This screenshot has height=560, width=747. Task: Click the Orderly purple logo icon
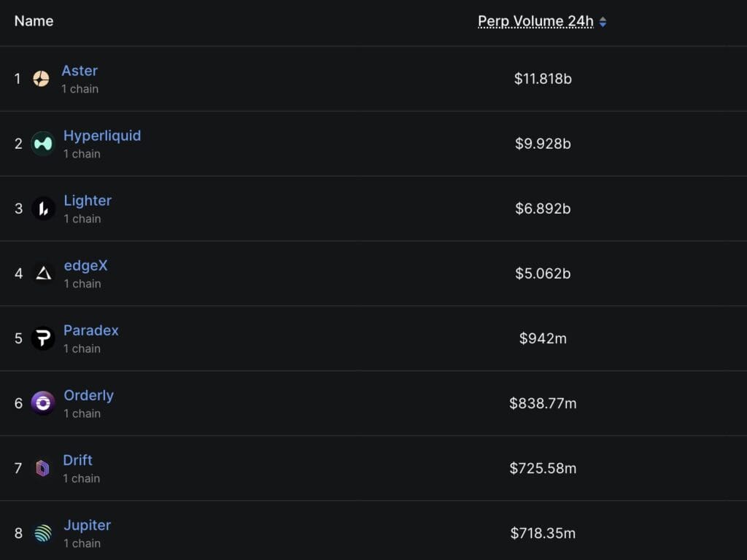43,403
